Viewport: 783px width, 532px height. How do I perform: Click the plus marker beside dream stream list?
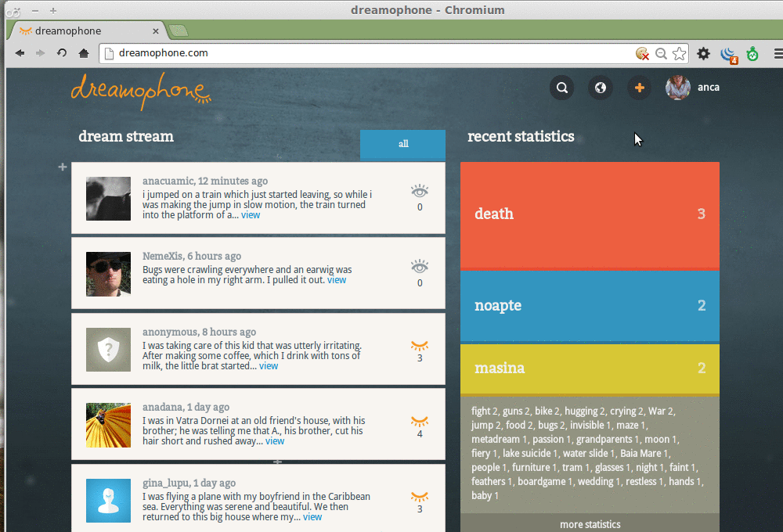pos(63,167)
